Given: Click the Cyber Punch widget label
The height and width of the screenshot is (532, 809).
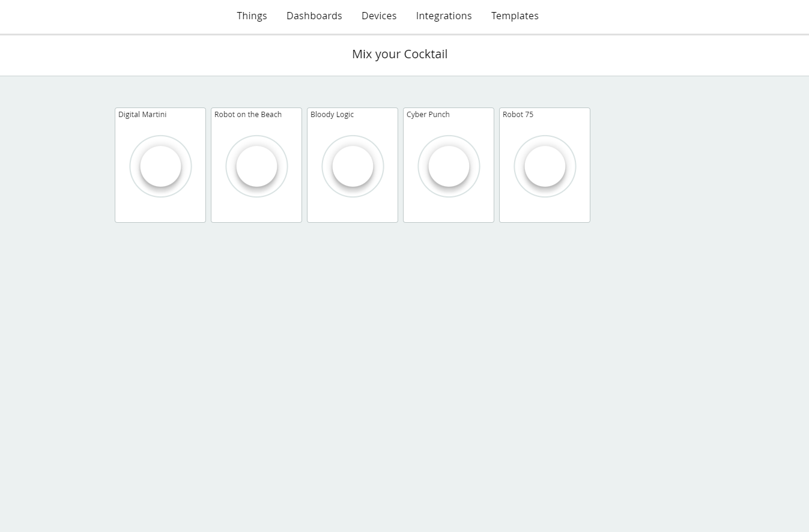Looking at the screenshot, I should [428, 115].
